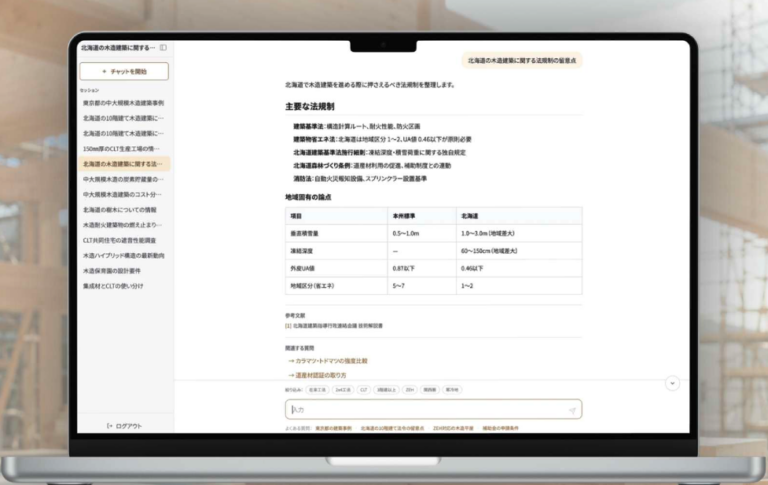The image size is (768, 485).
Task: Toggle the 在来工法 filter chip
Action: 317,390
